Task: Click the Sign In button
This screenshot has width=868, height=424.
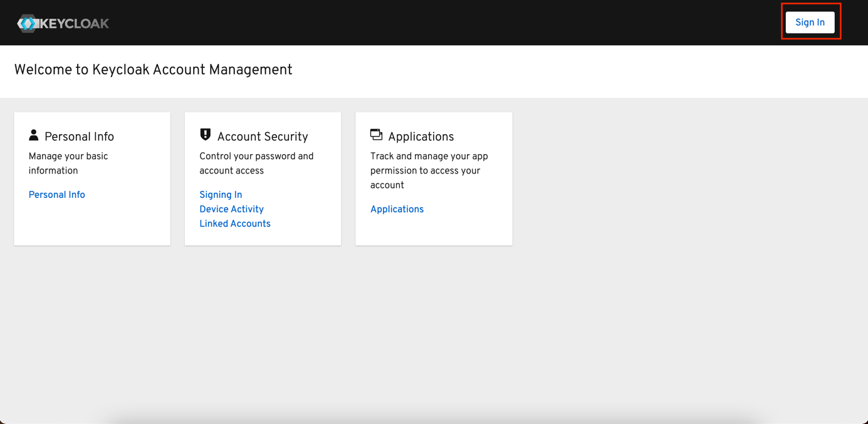Action: click(x=810, y=23)
